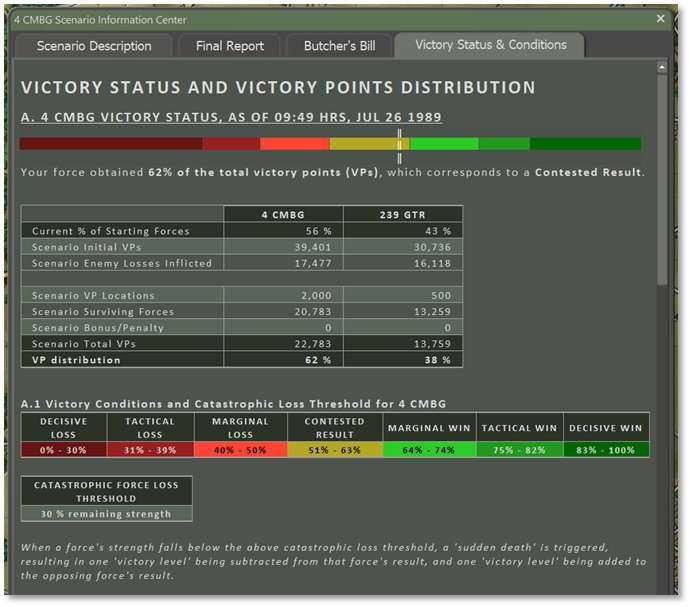Click the victory marker on the status bar

(399, 145)
